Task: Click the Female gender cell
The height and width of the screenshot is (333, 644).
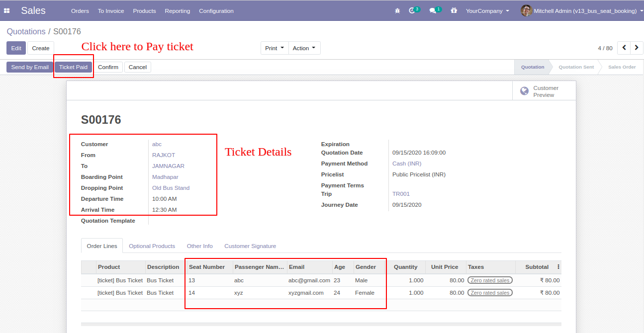Action: (370, 293)
